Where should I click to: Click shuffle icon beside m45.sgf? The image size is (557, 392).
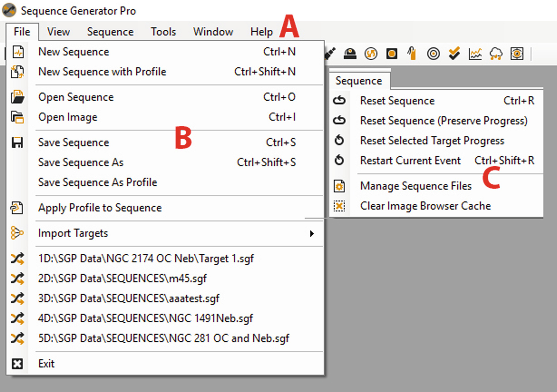coord(17,279)
